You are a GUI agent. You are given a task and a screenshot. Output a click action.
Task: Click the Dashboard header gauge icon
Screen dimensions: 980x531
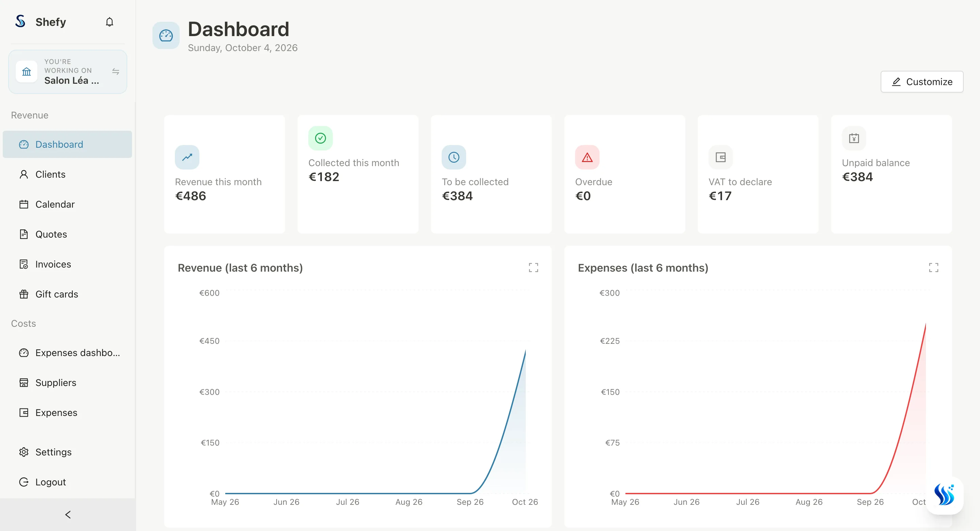(166, 36)
